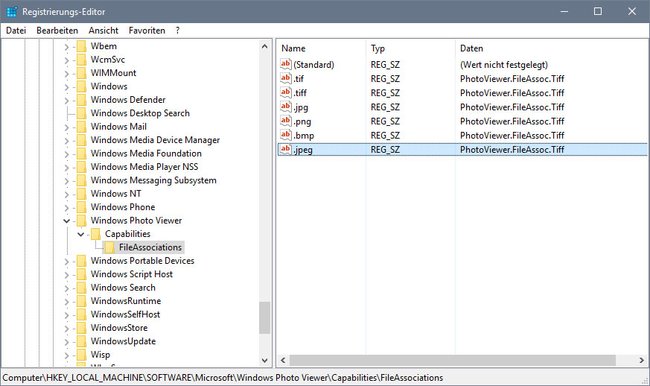Click the folder icon of FileAssociations key
The height and width of the screenshot is (386, 650).
click(x=110, y=247)
